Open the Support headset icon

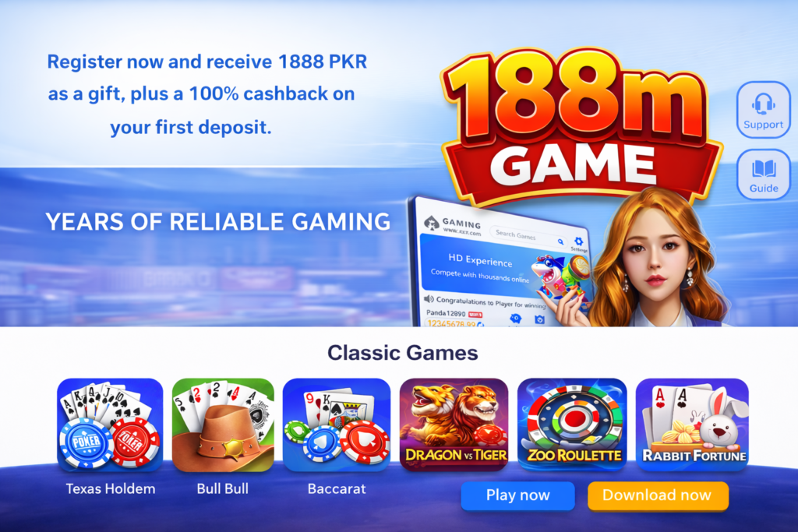[x=763, y=110]
